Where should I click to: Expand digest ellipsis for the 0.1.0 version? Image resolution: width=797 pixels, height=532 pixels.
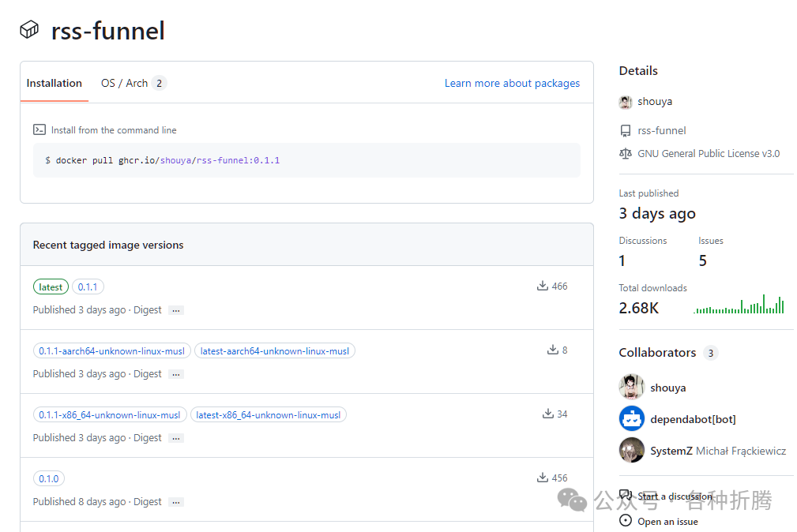click(x=176, y=503)
